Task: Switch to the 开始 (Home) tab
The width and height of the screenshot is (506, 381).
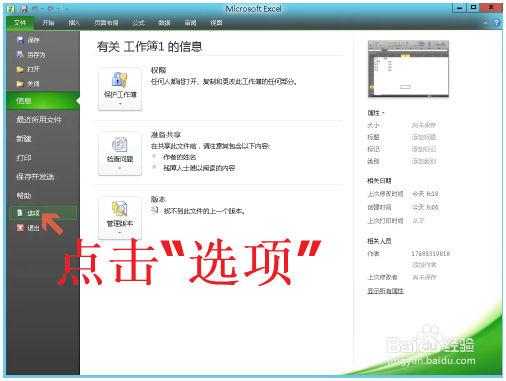Action: (48, 23)
